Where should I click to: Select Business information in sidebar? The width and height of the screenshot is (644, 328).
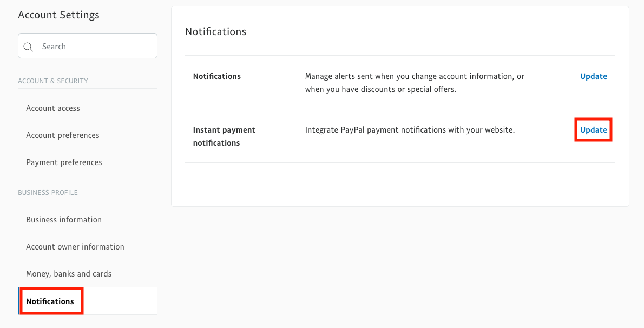tap(64, 220)
